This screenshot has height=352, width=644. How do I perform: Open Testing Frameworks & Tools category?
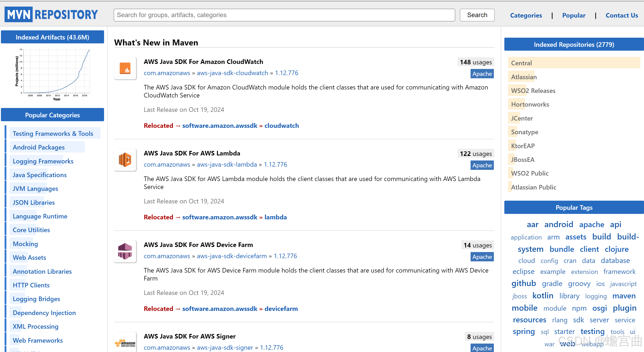[53, 133]
